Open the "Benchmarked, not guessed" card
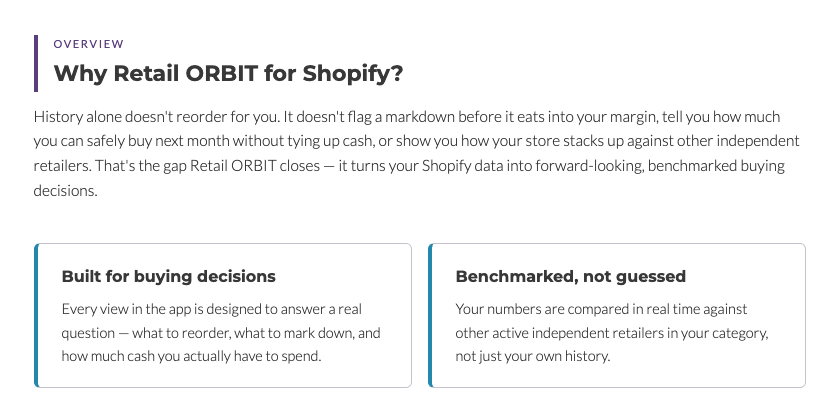The image size is (822, 410). [617, 315]
